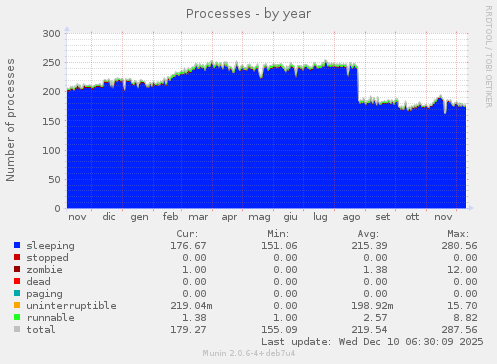Viewport: 497px width, 364px height.
Task: Click the 'stopped' legend label
Action: [47, 258]
